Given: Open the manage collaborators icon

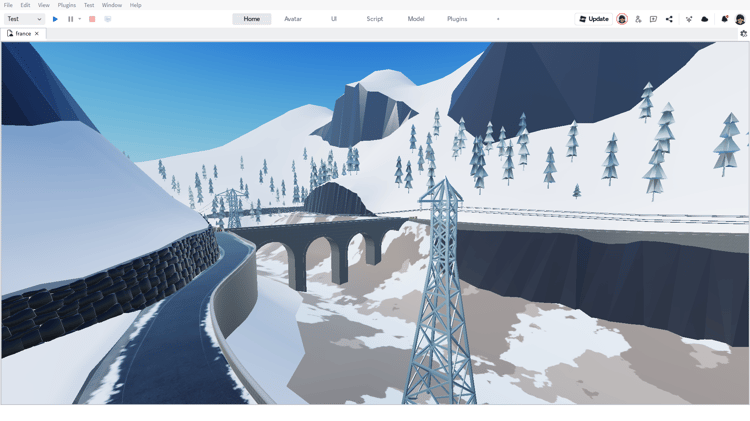Looking at the screenshot, I should 638,19.
